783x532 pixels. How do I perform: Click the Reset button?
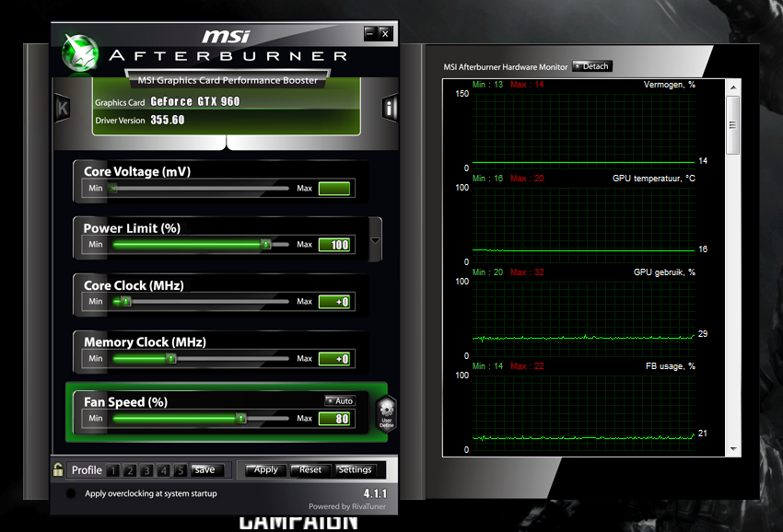click(x=310, y=470)
